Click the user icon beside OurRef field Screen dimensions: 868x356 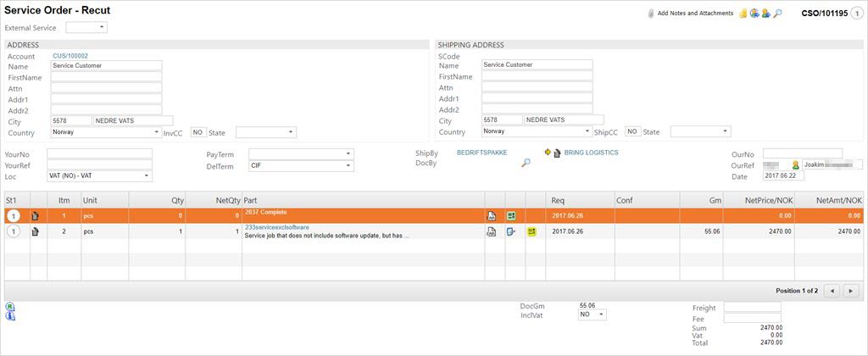pyautogui.click(x=795, y=164)
